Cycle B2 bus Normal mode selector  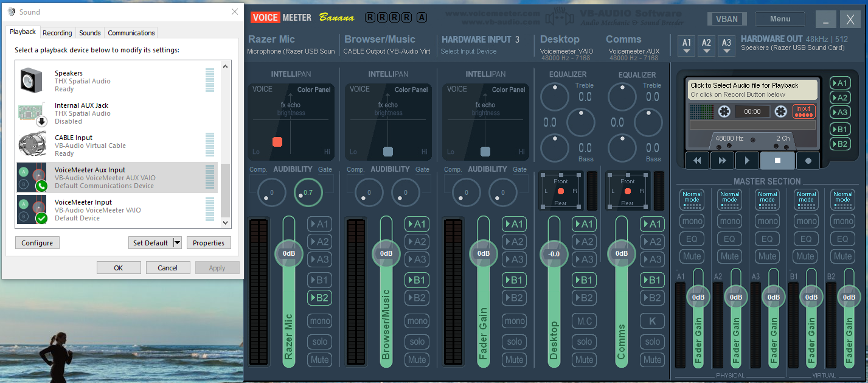842,199
